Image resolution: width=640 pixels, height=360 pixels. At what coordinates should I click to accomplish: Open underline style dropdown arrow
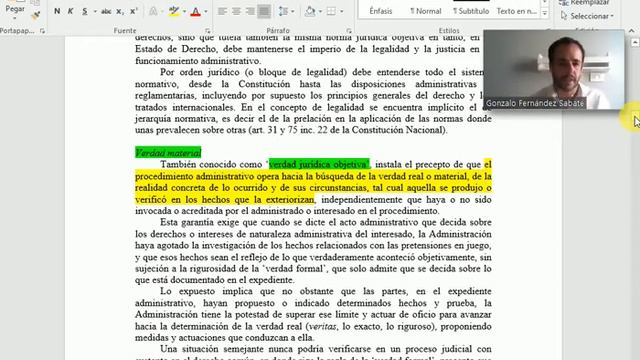(x=95, y=11)
